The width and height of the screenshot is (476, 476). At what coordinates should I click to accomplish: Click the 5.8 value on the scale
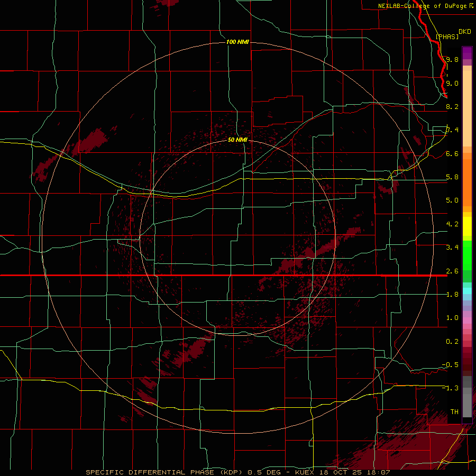[x=452, y=177]
